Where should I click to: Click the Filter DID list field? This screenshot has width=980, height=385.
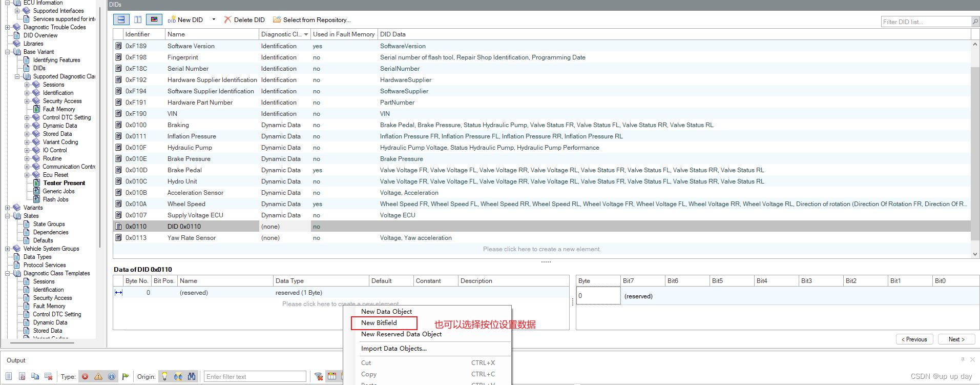(x=926, y=22)
